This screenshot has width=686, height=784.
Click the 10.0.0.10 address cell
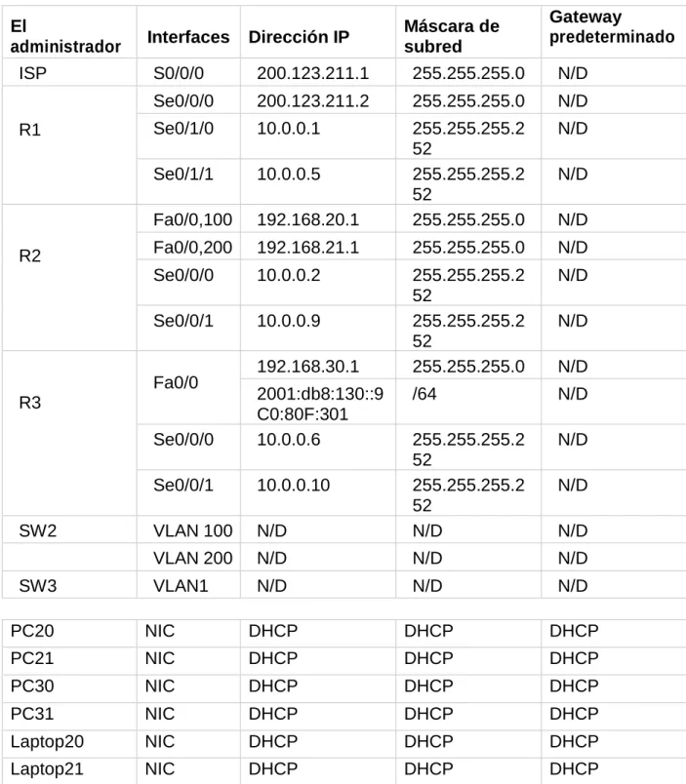tap(318, 493)
